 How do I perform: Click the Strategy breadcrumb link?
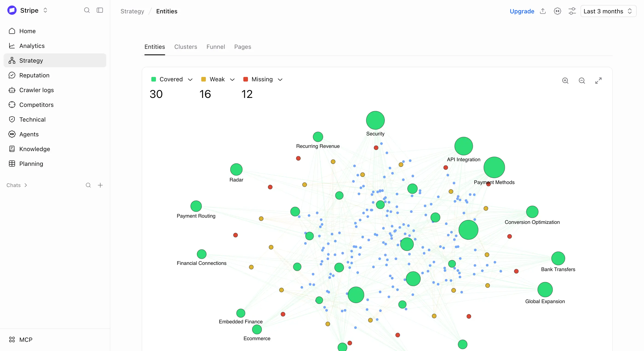[132, 11]
